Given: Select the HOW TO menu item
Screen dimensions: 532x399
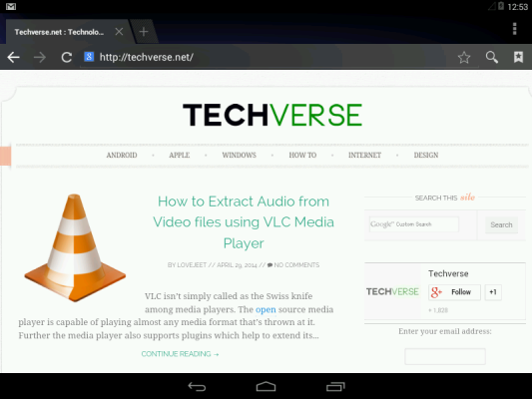Looking at the screenshot, I should [302, 155].
